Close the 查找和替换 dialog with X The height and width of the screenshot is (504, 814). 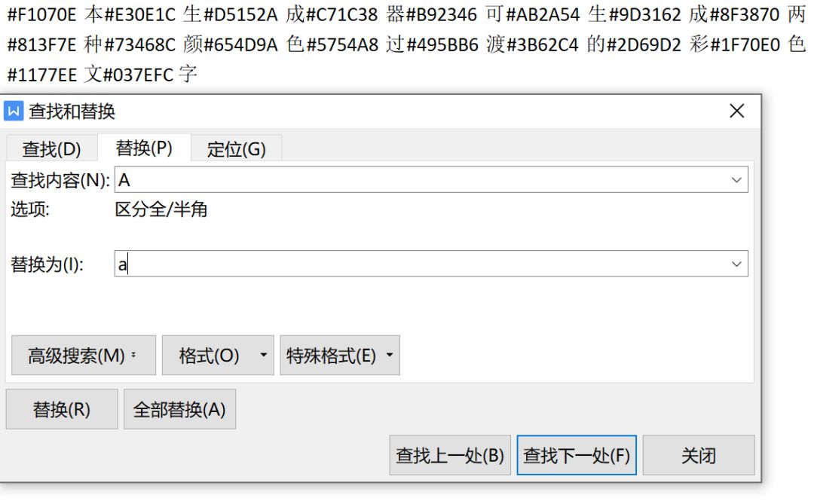pos(736,111)
